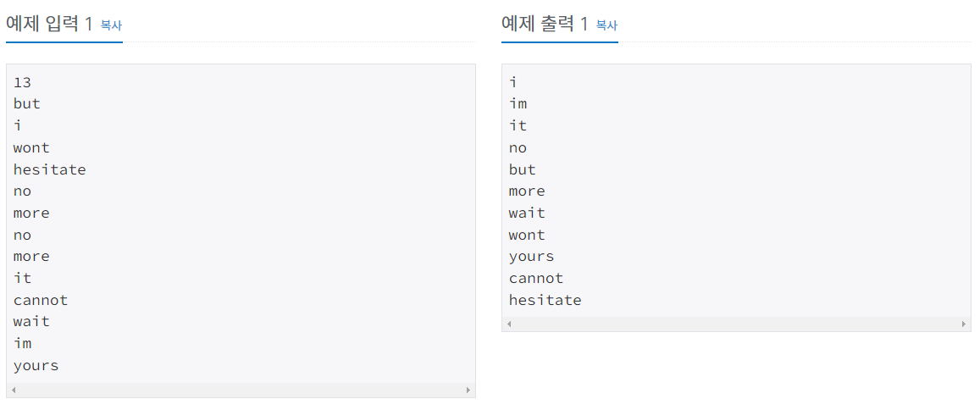Click the single-letter 'i' line in example input

point(18,125)
